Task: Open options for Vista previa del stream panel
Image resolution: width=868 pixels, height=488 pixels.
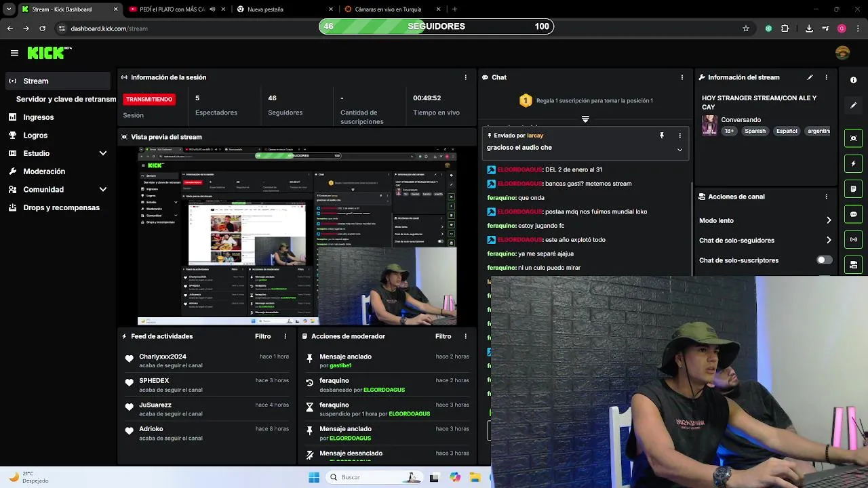Action: [x=465, y=137]
